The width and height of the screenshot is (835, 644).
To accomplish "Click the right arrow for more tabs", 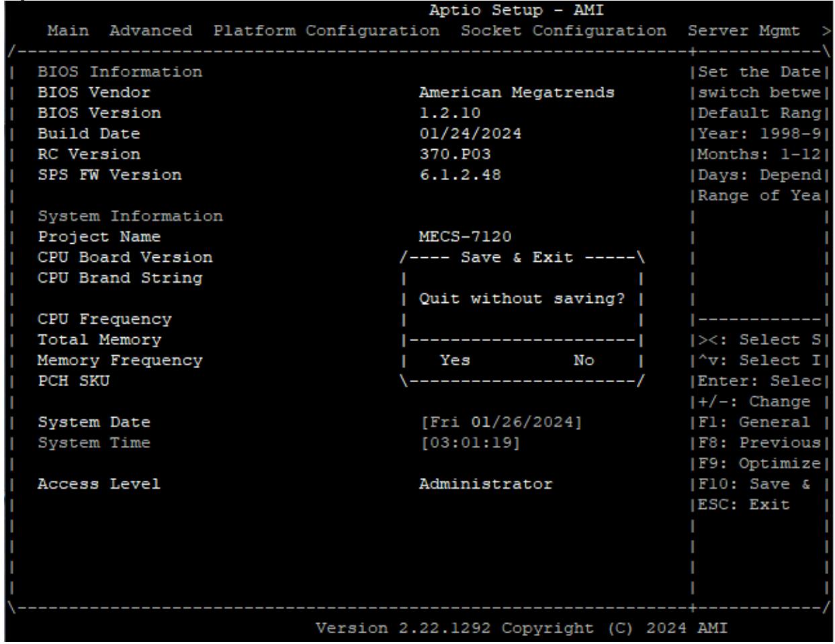I will point(826,31).
